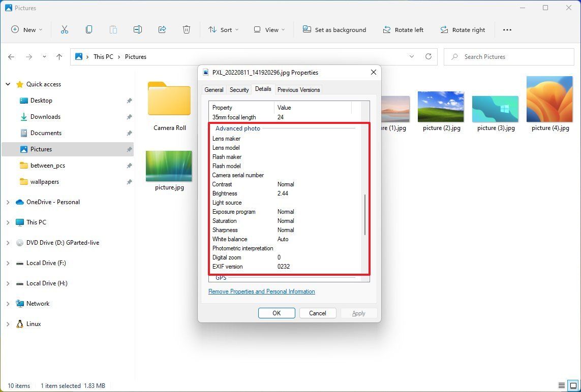Click Remove Properties and Personal Information link
581x392 pixels.
click(x=261, y=291)
